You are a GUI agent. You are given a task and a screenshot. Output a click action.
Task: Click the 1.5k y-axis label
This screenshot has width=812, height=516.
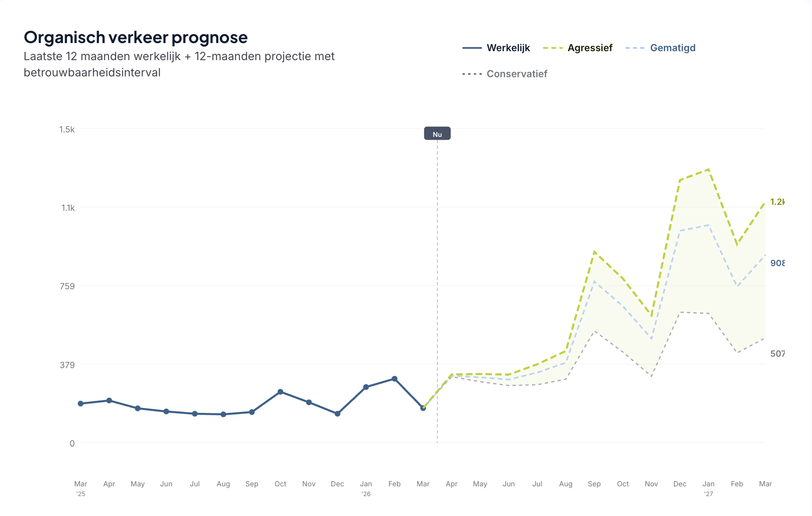(x=67, y=130)
